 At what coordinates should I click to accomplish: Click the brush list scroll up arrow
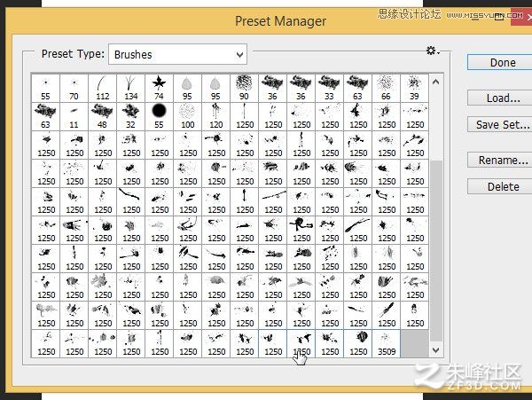(436, 82)
